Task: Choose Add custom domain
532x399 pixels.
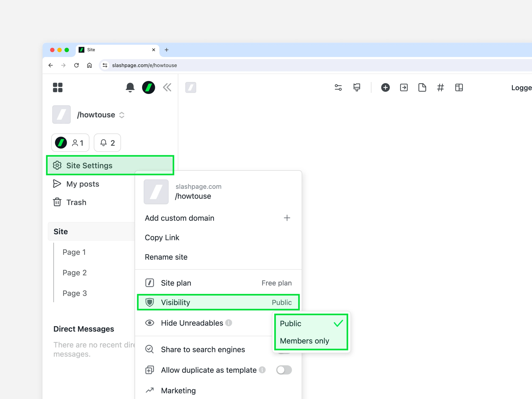Action: (x=179, y=218)
